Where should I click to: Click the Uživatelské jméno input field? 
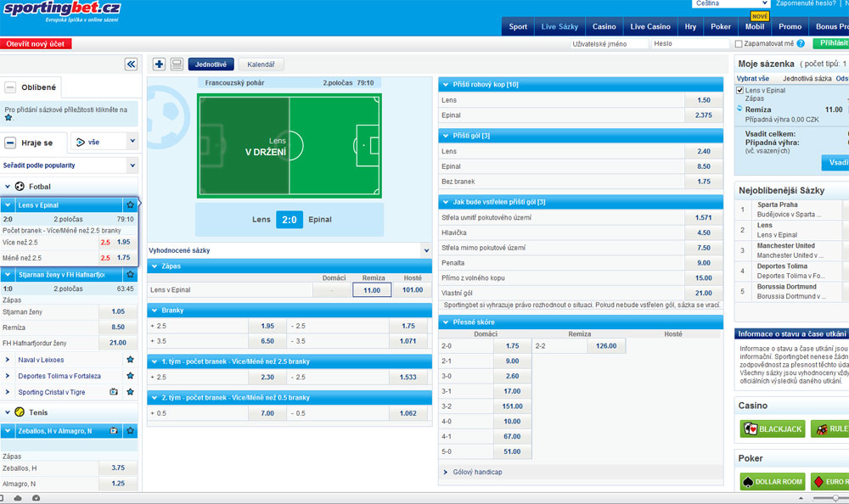(609, 44)
